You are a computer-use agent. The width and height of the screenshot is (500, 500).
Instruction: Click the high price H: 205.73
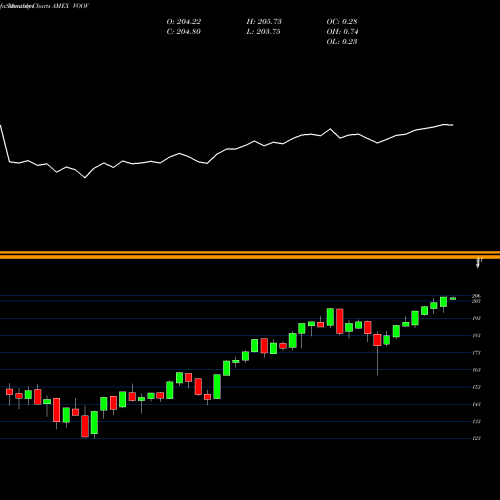(264, 22)
